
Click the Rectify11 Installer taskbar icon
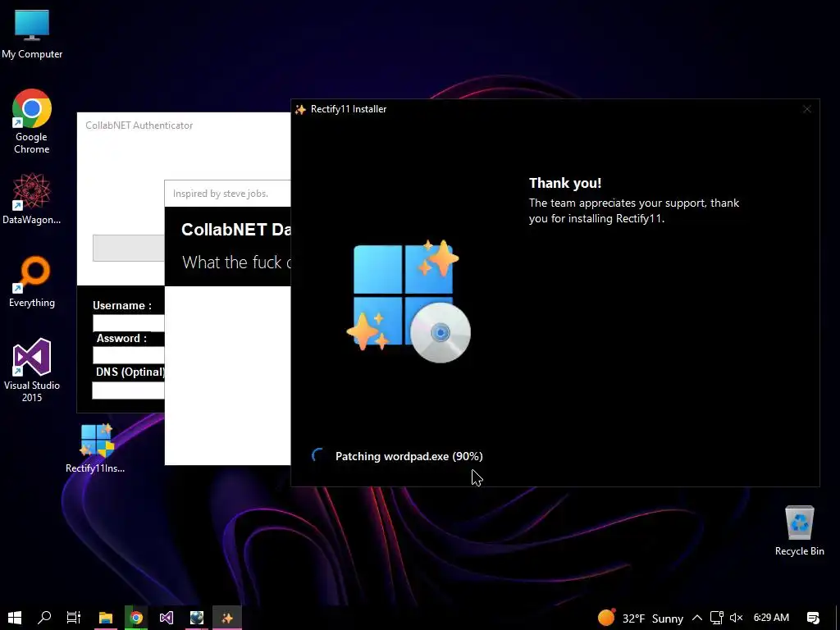(x=227, y=618)
